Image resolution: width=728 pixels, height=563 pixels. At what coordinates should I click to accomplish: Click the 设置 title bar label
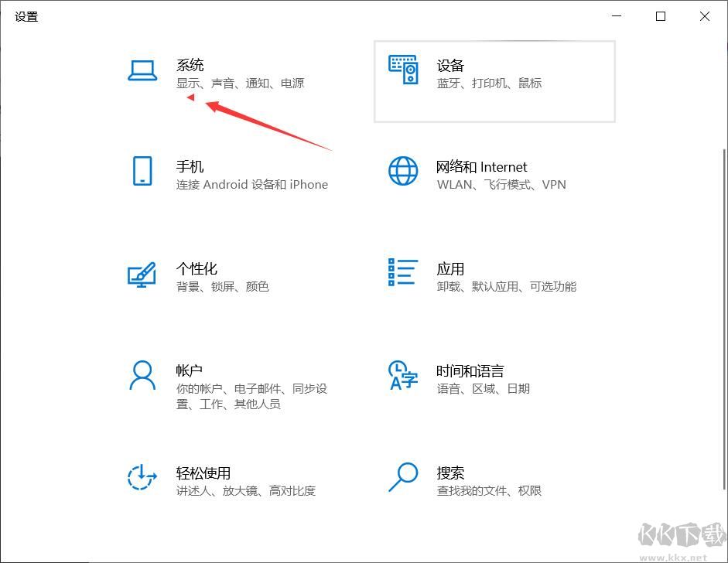tap(26, 15)
